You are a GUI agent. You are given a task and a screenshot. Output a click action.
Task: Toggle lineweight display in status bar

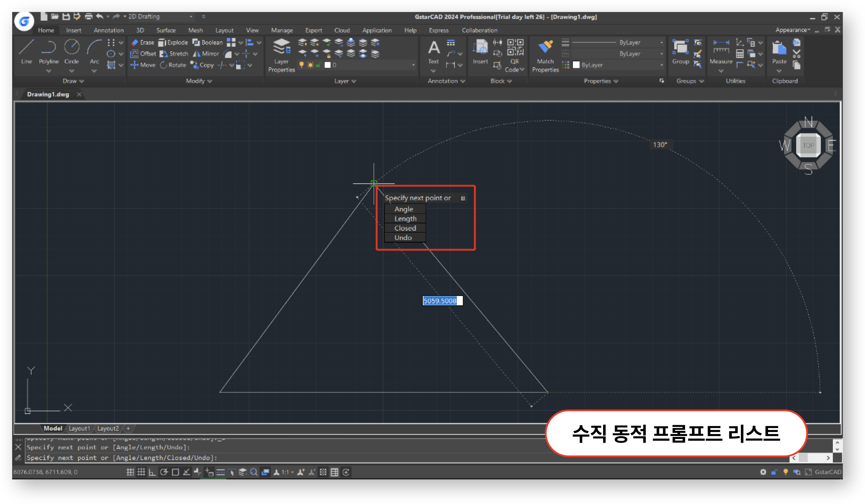pyautogui.click(x=221, y=472)
